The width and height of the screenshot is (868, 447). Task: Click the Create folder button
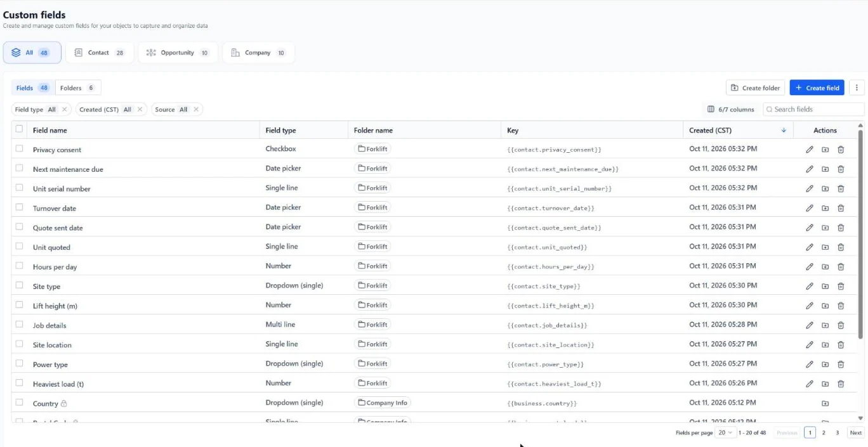click(x=755, y=88)
